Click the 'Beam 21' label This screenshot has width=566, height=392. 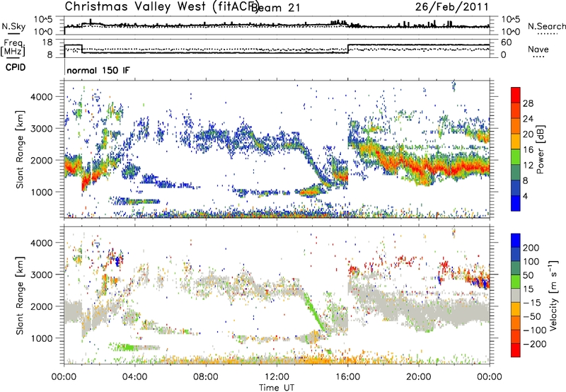[x=275, y=8]
